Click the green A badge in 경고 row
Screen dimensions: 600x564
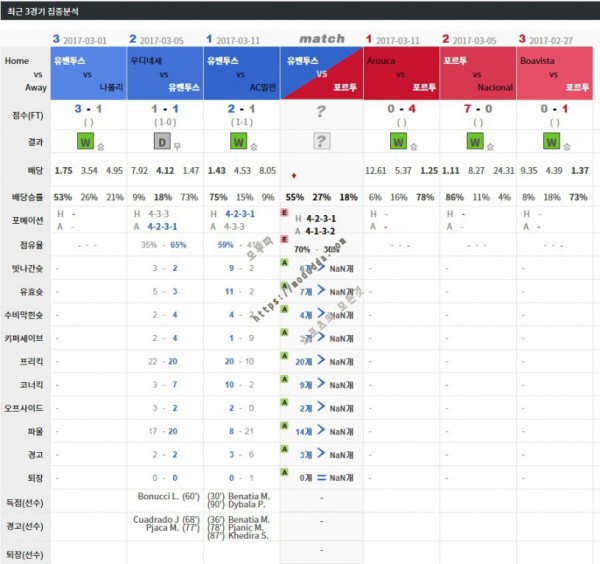(284, 449)
